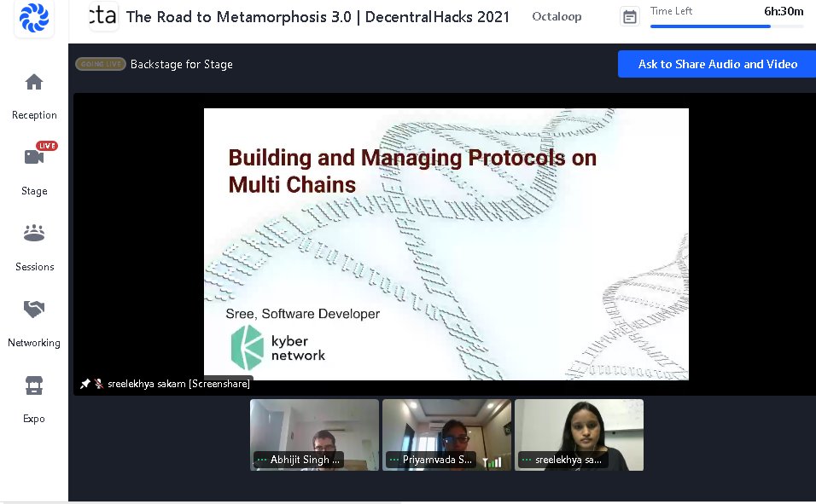This screenshot has width=816, height=504.
Task: Click the muted microphone icon on screenshare
Action: pos(98,384)
